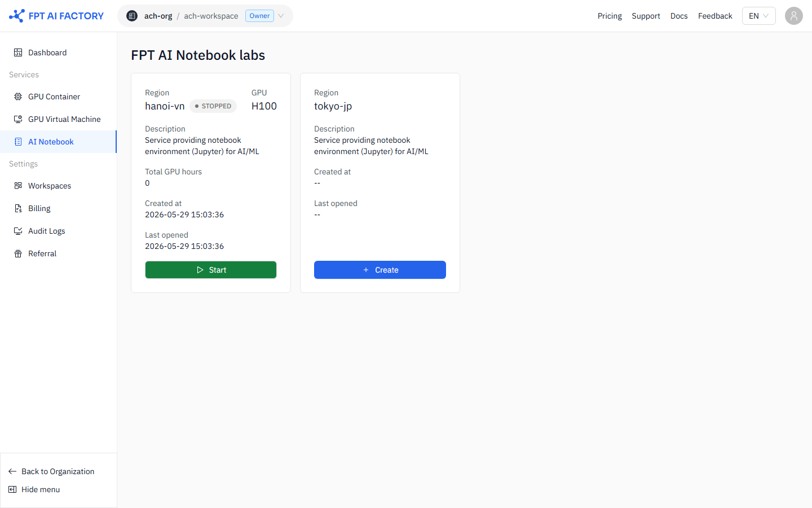Open the Docs link

679,16
